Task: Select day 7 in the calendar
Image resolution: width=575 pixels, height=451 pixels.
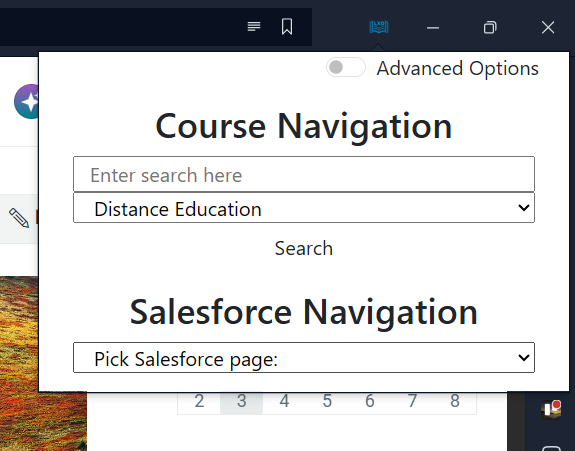Action: (412, 402)
